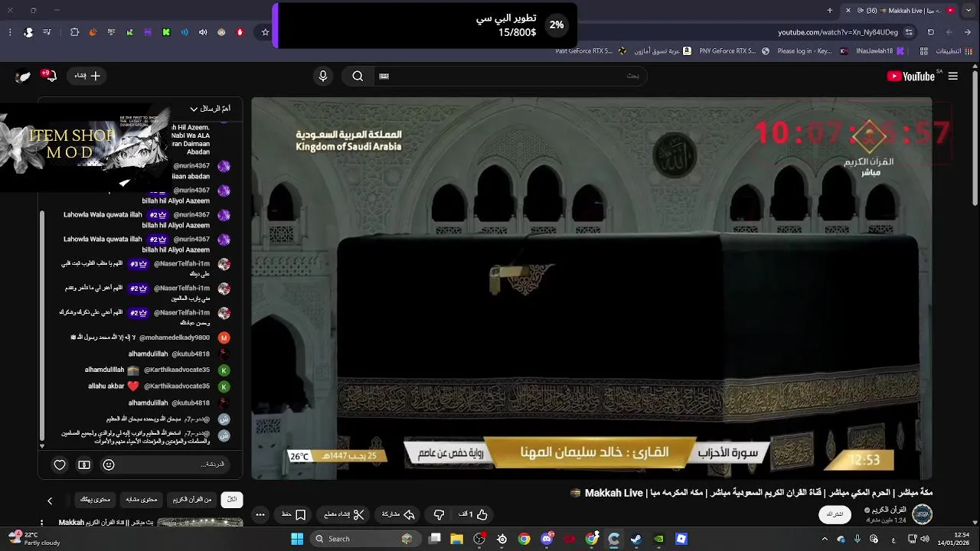Click the speaker volume extension icon
The width and height of the screenshot is (980, 551).
point(203,32)
